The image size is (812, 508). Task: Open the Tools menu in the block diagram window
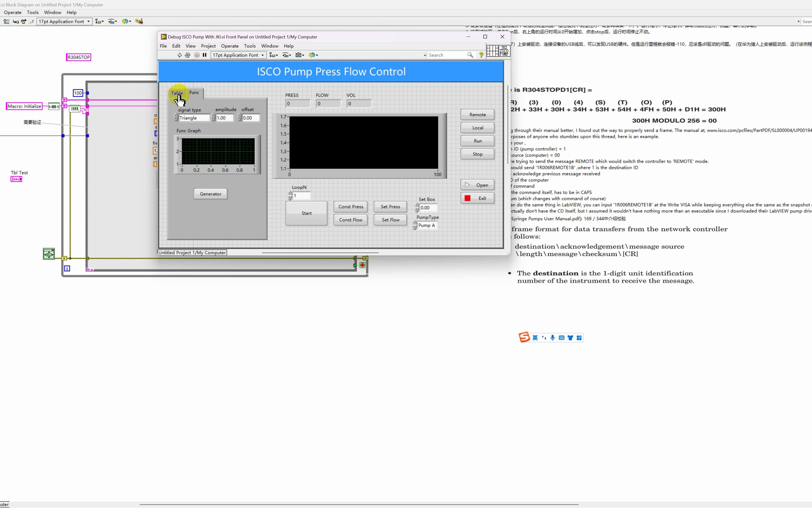[x=33, y=12]
